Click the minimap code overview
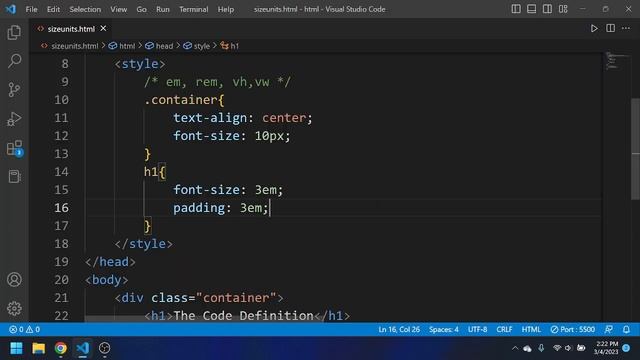 coord(616,61)
